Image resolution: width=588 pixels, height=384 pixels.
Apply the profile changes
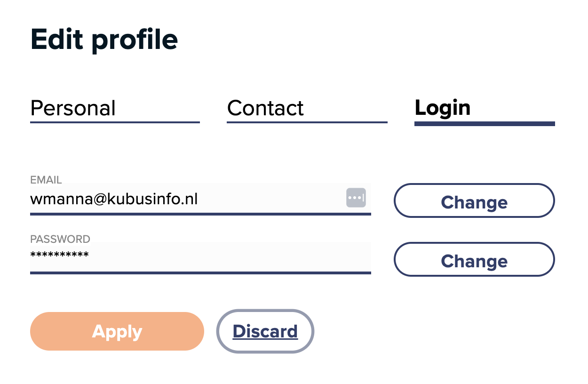point(117,331)
